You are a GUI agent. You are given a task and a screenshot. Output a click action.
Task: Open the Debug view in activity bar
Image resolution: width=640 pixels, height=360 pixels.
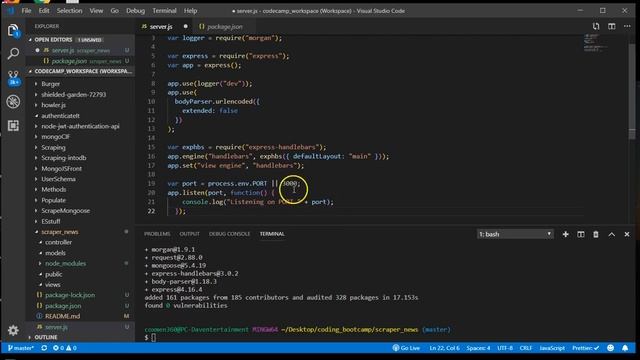[13, 102]
